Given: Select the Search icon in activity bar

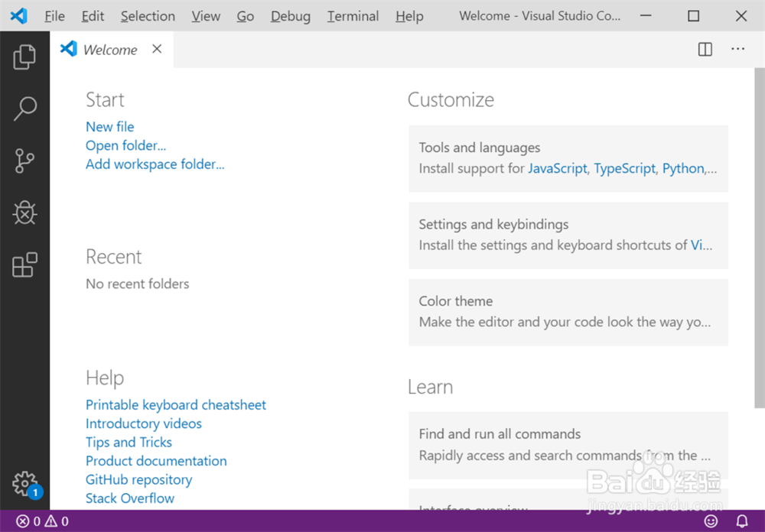Looking at the screenshot, I should (25, 109).
